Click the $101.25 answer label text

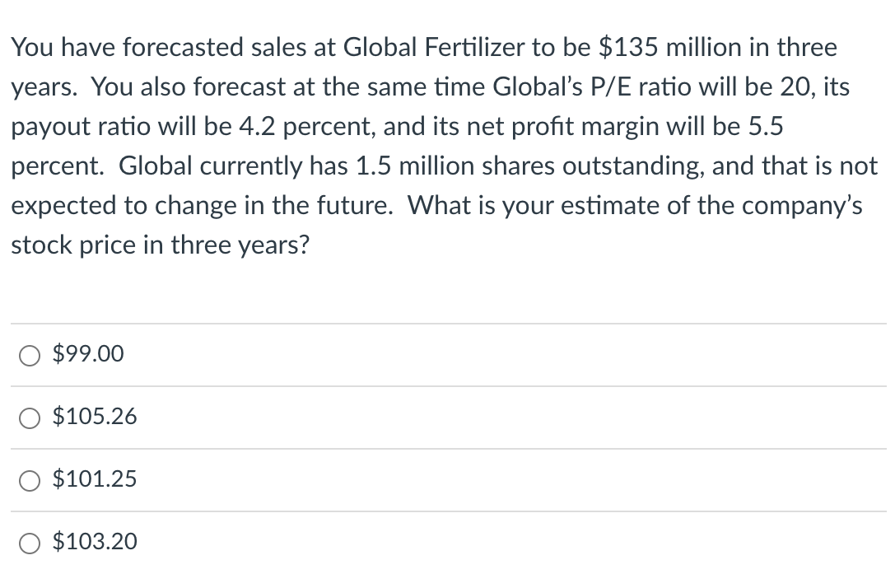95,479
